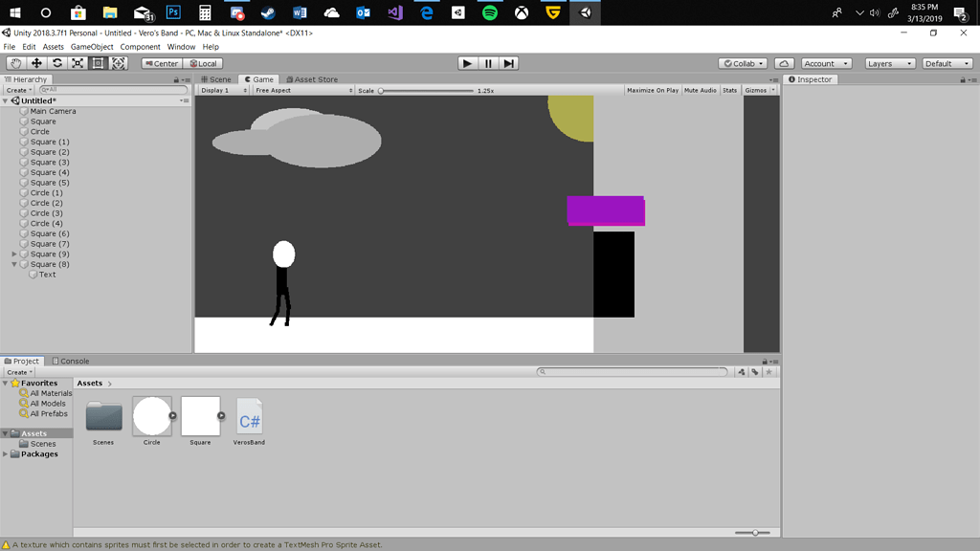Viewport: 980px width, 551px height.
Task: Select the Hand tool in toolbar
Action: pyautogui.click(x=15, y=63)
